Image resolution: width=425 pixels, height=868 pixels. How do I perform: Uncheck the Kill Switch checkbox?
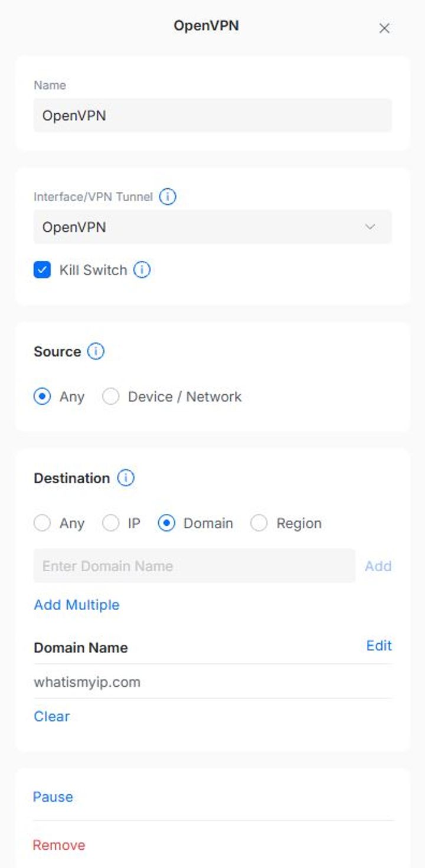[x=42, y=270]
